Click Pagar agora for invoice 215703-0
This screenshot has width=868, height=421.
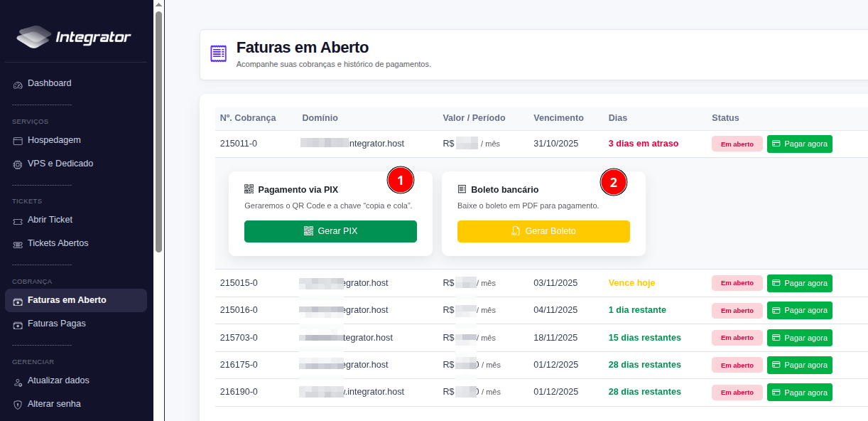click(x=799, y=338)
